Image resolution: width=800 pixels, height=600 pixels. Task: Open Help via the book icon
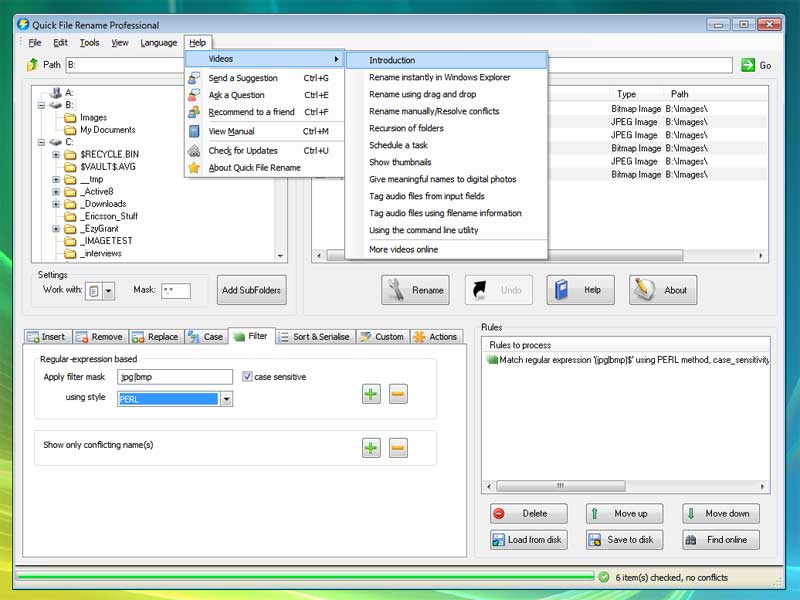click(x=580, y=290)
